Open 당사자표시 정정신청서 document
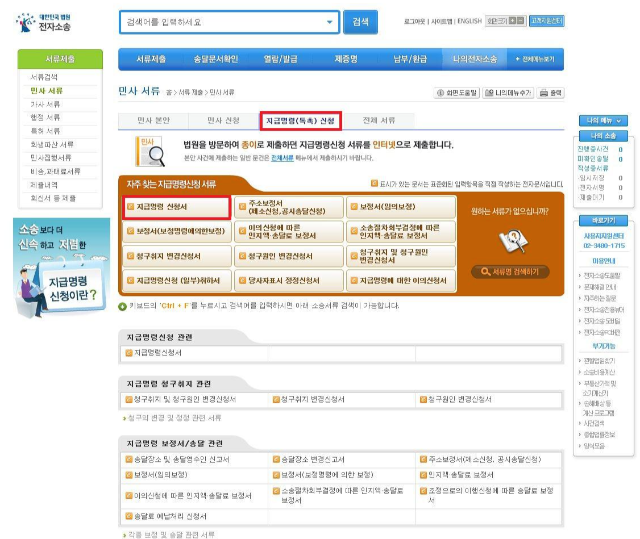640x539 pixels. pyautogui.click(x=289, y=280)
